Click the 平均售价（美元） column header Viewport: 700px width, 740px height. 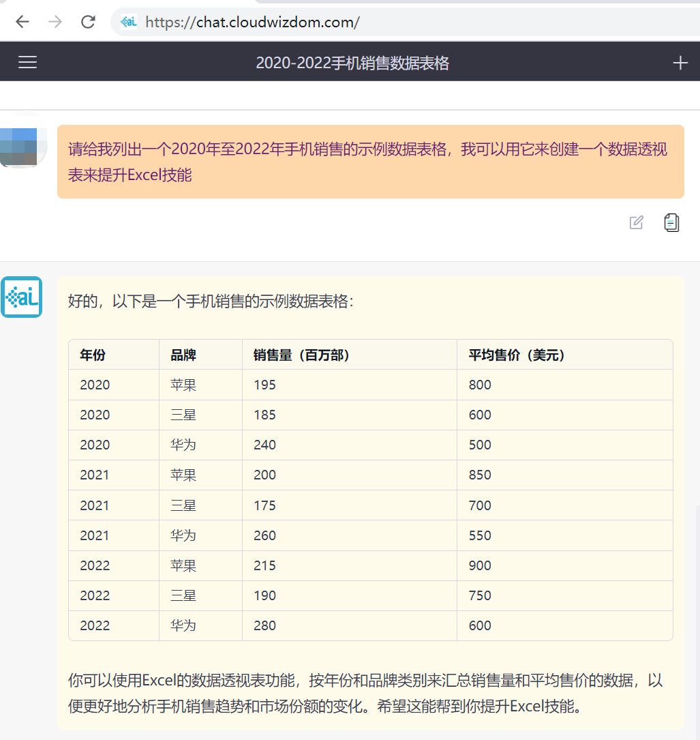click(564, 355)
